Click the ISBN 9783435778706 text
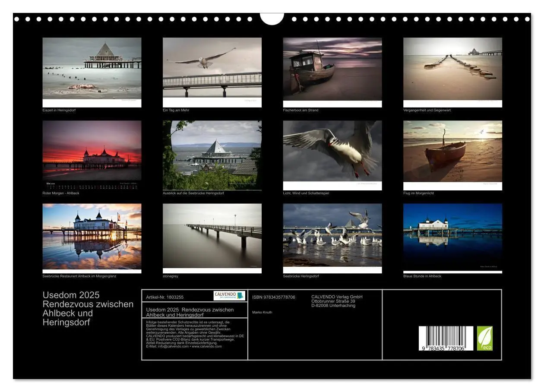The image size is (544, 392). (x=274, y=297)
